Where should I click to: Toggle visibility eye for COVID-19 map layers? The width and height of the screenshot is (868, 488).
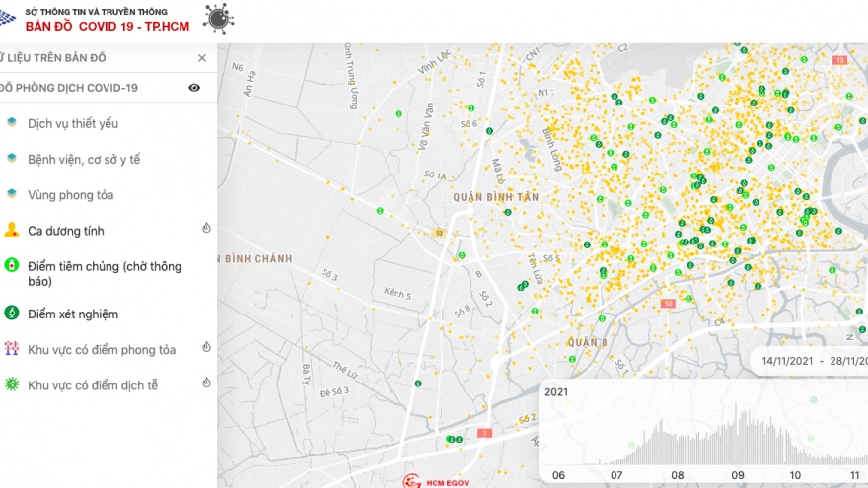194,88
